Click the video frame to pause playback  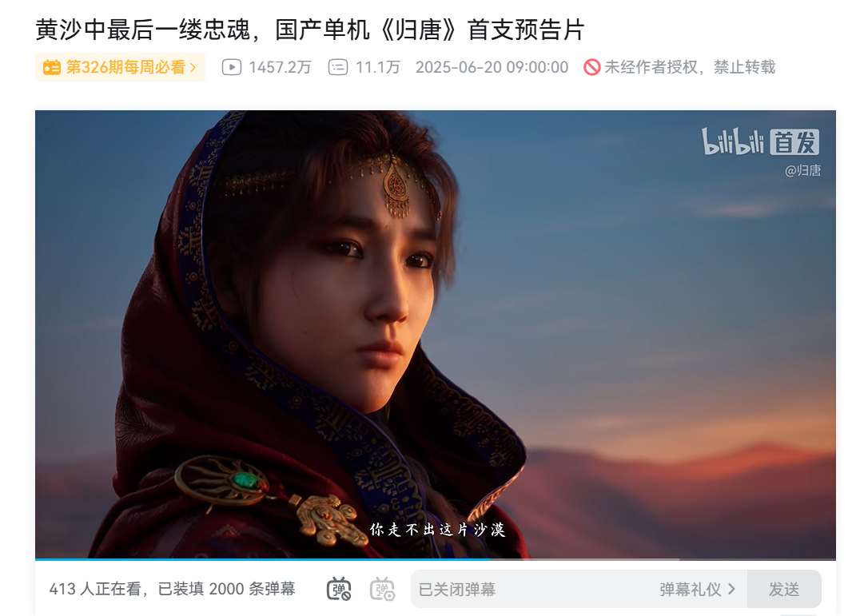click(x=435, y=334)
